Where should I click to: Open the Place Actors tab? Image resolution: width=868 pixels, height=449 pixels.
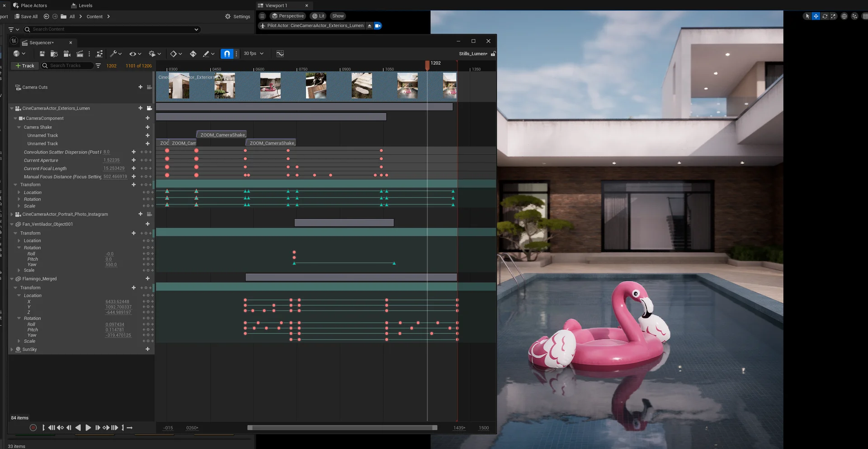click(x=30, y=5)
